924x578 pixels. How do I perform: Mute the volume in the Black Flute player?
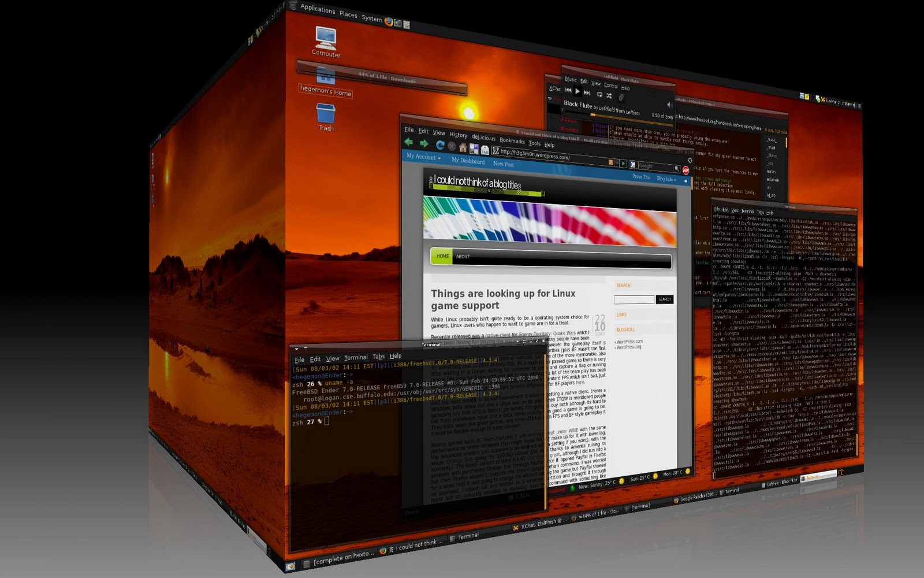point(670,105)
